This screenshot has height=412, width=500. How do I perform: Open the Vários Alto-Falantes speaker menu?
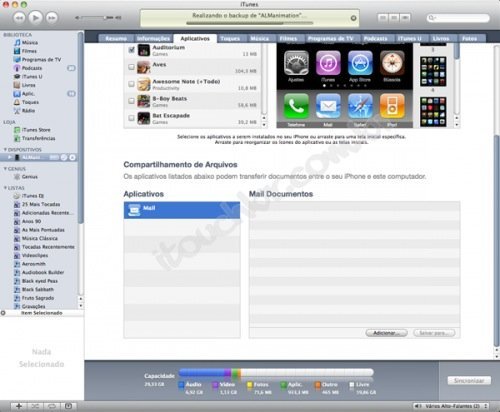(451, 406)
